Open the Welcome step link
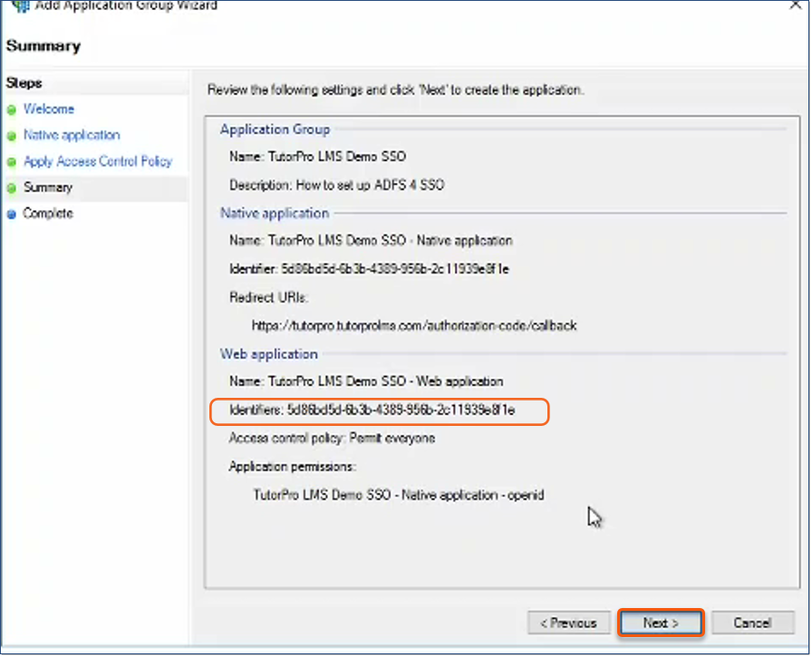 pyautogui.click(x=49, y=110)
